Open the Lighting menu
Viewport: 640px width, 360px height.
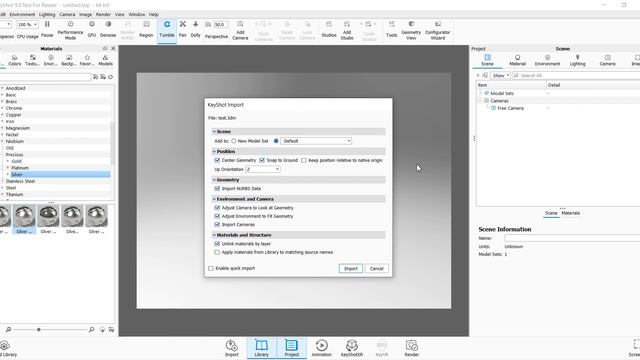tap(47, 14)
